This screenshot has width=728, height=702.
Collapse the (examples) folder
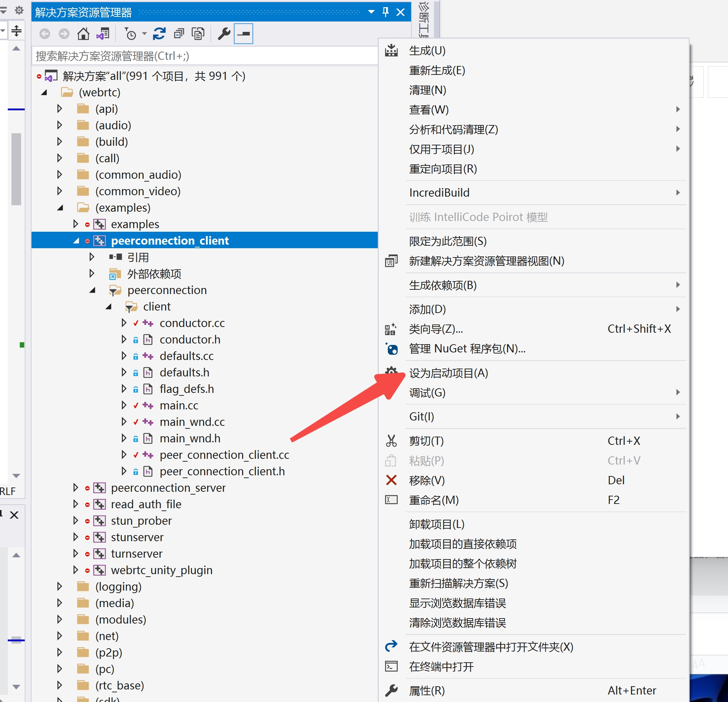click(x=60, y=208)
